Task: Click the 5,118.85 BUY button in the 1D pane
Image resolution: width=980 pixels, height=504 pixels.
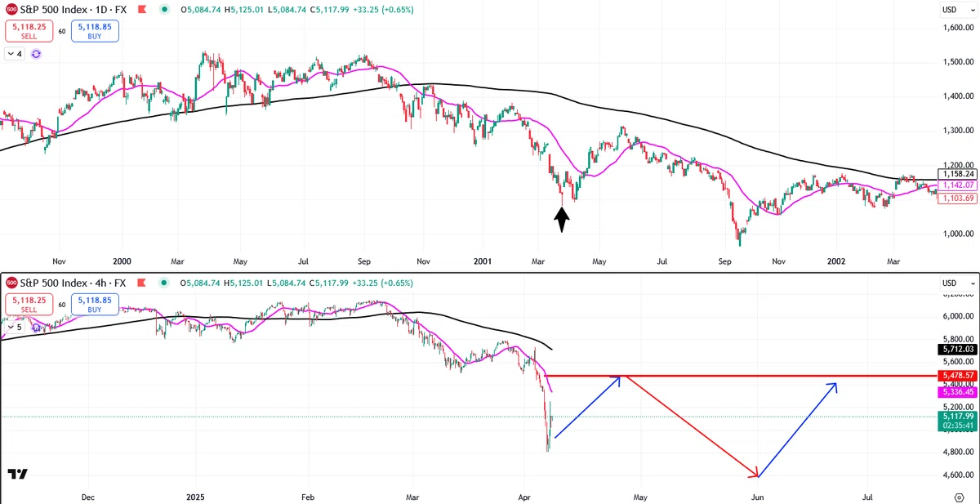Action: [x=95, y=31]
